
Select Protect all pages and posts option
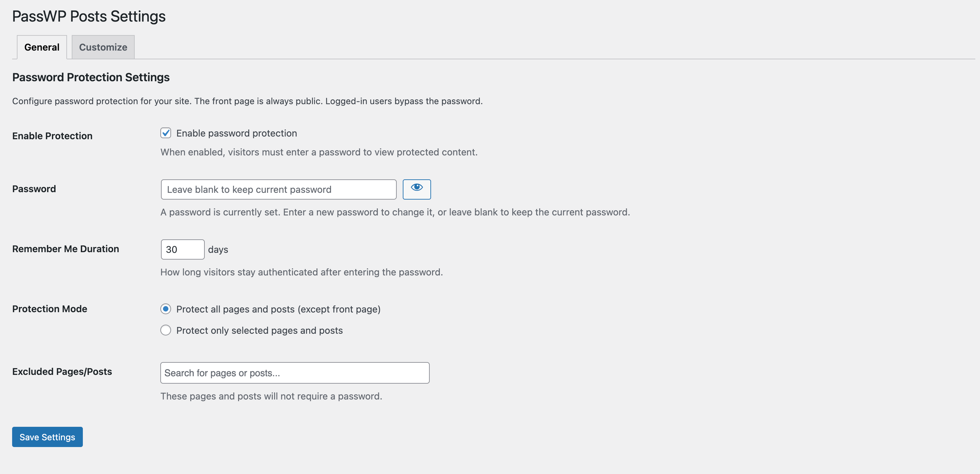point(165,309)
